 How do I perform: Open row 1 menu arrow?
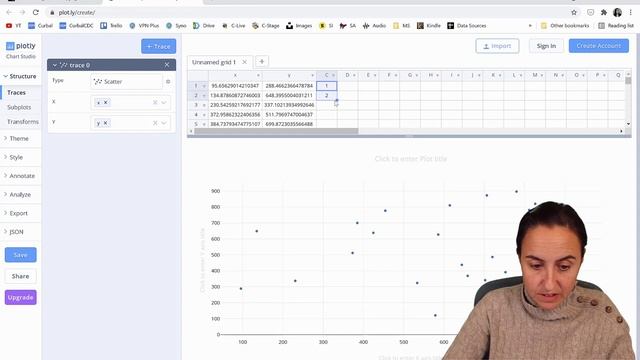(x=204, y=86)
